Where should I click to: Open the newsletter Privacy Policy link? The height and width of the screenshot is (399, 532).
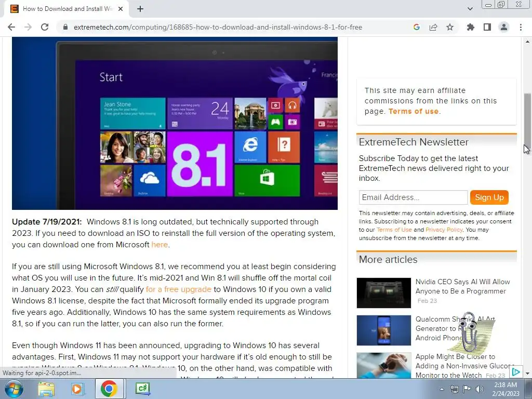tap(444, 230)
